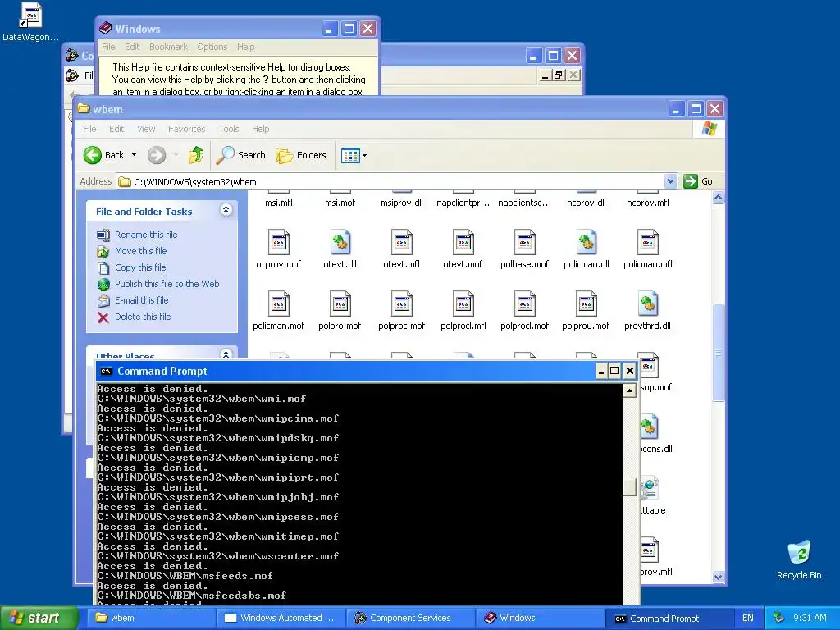Click Move this file link
Image resolution: width=840 pixels, height=630 pixels.
(140, 251)
